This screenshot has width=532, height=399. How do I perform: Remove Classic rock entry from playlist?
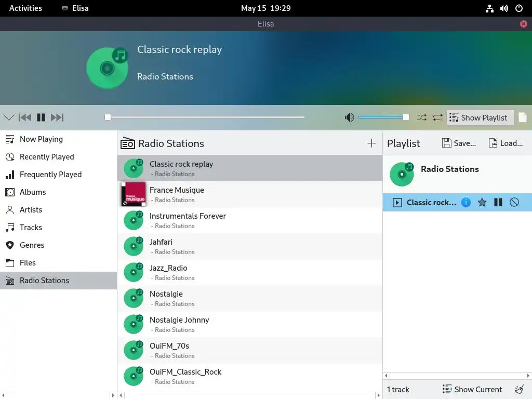(x=514, y=202)
